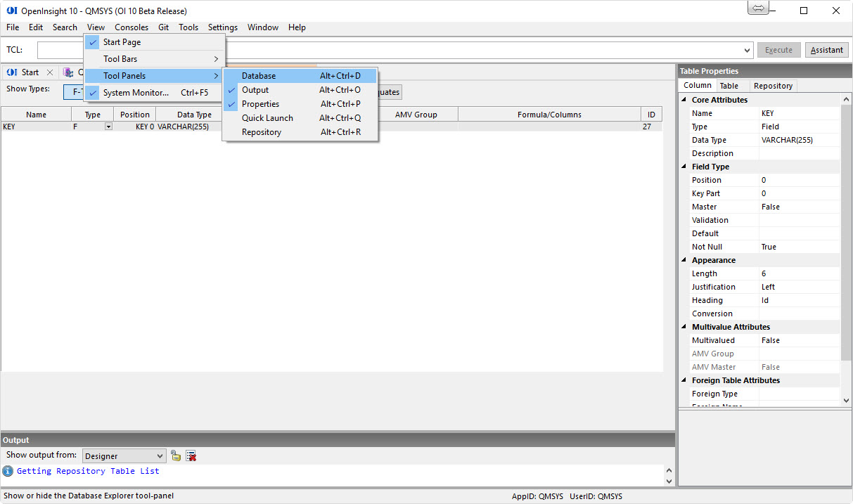Open the Edit menu

pyautogui.click(x=36, y=27)
